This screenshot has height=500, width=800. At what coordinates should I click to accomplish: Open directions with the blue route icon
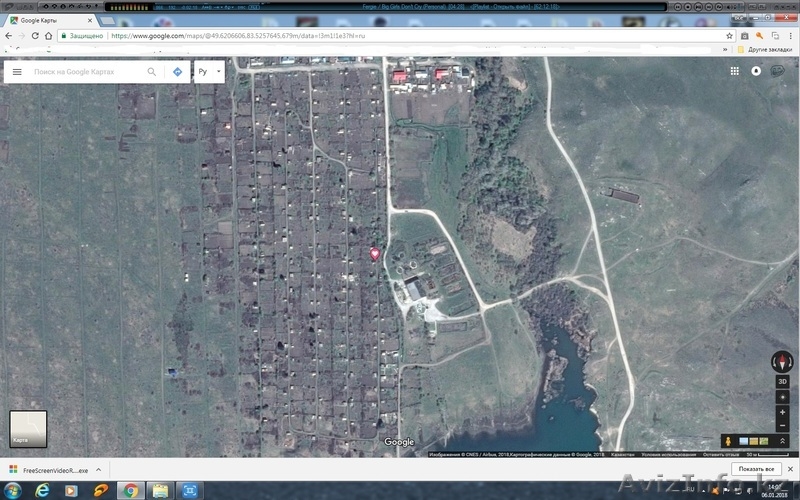tap(177, 72)
